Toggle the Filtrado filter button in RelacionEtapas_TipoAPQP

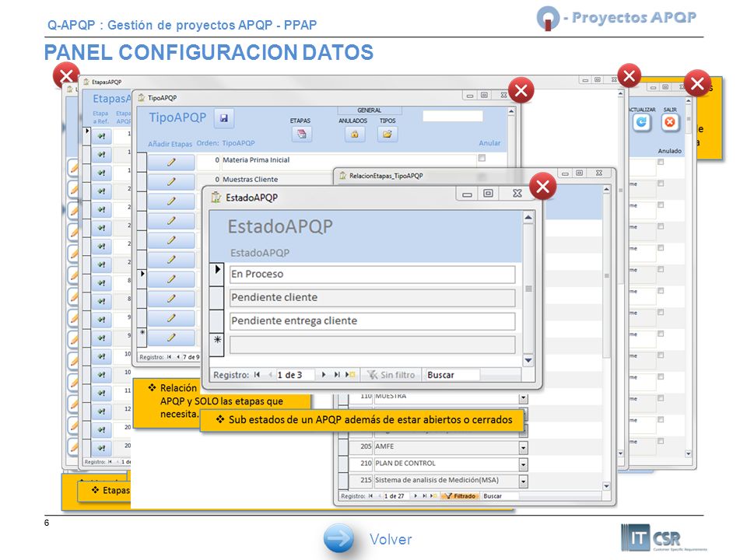pyautogui.click(x=460, y=495)
